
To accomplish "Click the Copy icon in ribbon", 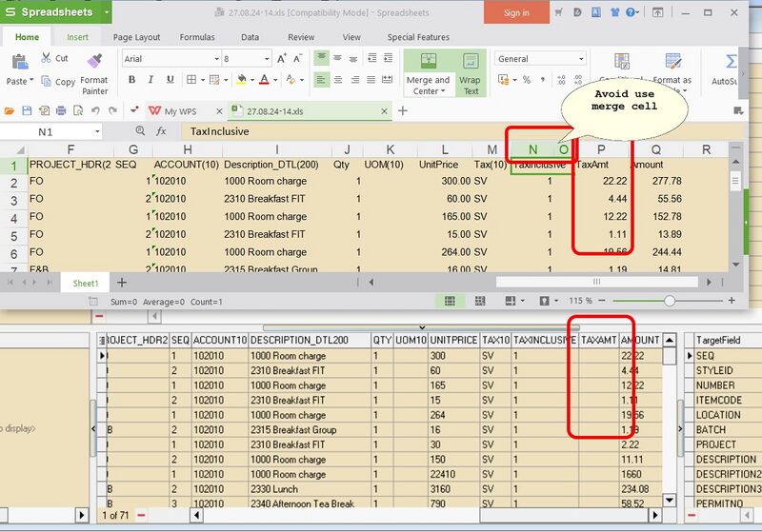I will click(x=45, y=82).
